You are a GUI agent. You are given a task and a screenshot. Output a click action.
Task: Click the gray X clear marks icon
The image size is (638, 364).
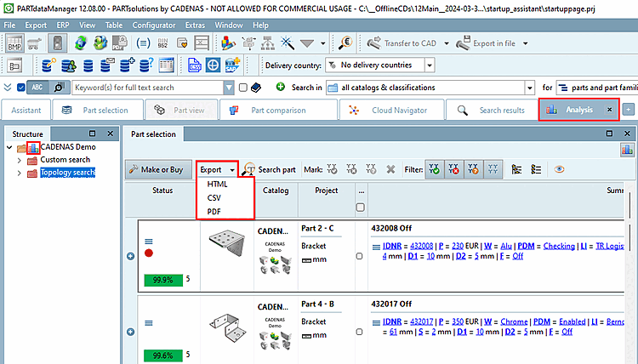[x=390, y=169]
